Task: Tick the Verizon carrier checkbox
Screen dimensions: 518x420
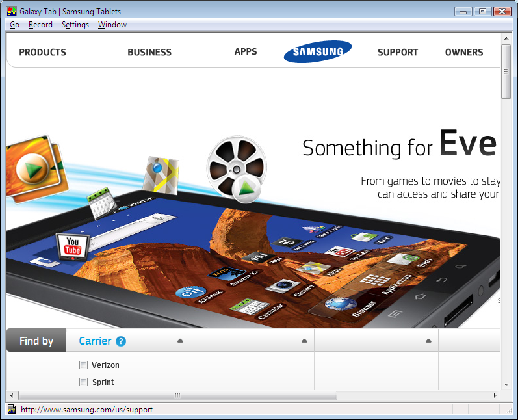Action: pos(84,365)
